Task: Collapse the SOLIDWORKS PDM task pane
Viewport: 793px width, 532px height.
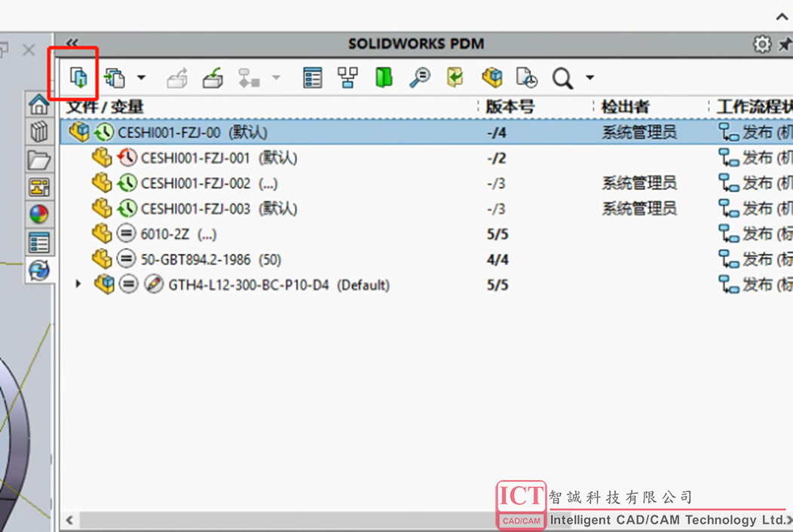Action: pyautogui.click(x=72, y=43)
